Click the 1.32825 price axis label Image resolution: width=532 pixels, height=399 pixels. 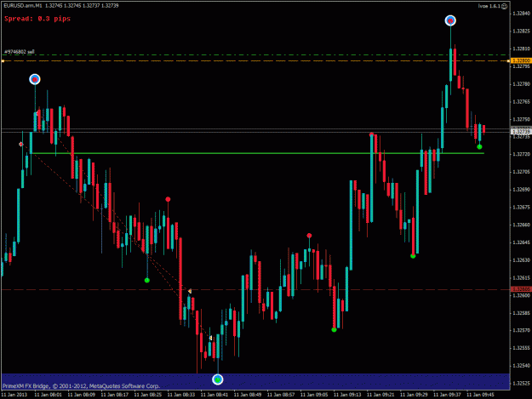point(522,31)
